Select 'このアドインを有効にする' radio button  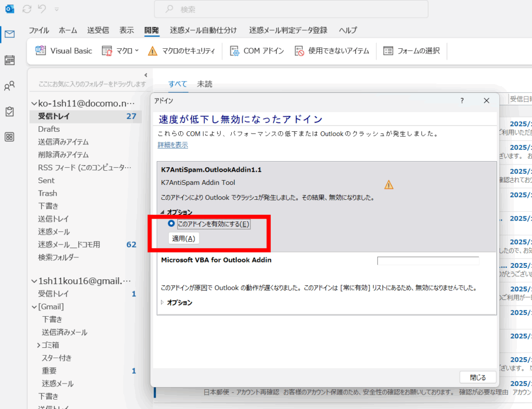point(171,224)
